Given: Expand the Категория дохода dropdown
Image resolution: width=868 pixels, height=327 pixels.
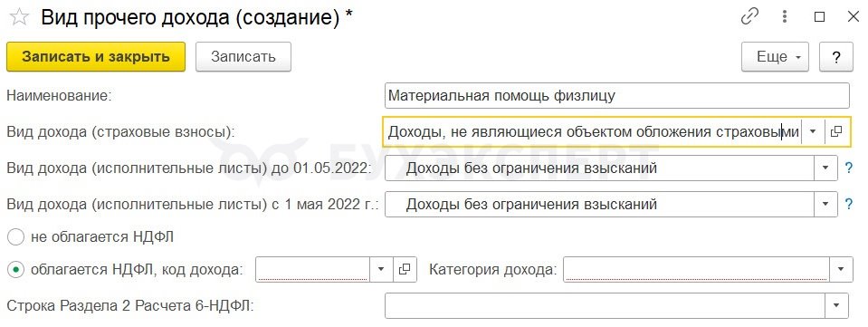Looking at the screenshot, I should (841, 269).
